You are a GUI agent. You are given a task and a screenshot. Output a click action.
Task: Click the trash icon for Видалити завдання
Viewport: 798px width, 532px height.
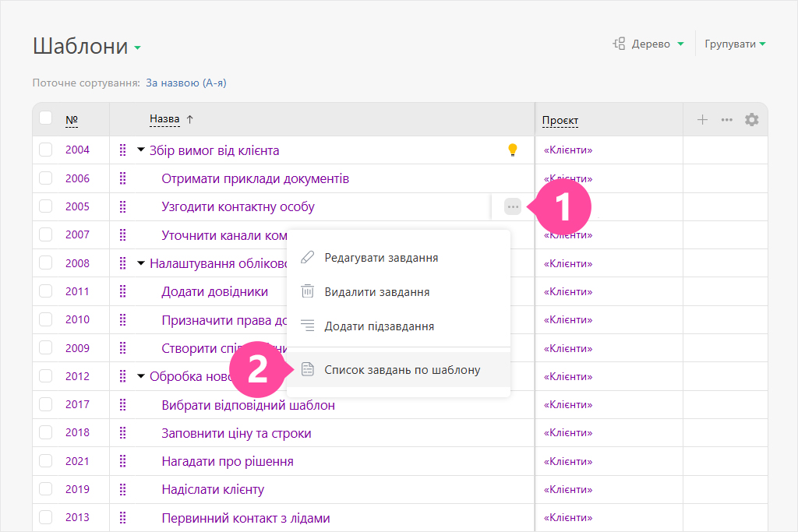tap(308, 292)
